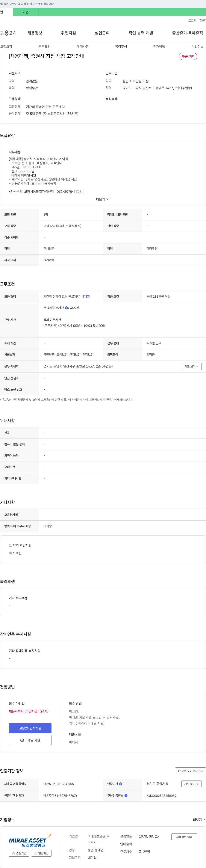
Task: Click the help icon next to 주 소정근로시간
Action: pos(67,308)
